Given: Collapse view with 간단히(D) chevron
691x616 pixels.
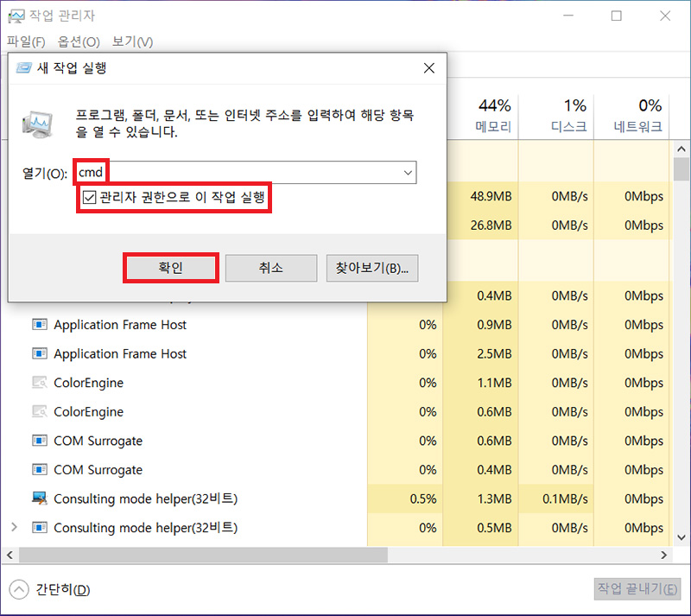Looking at the screenshot, I should click(19, 589).
